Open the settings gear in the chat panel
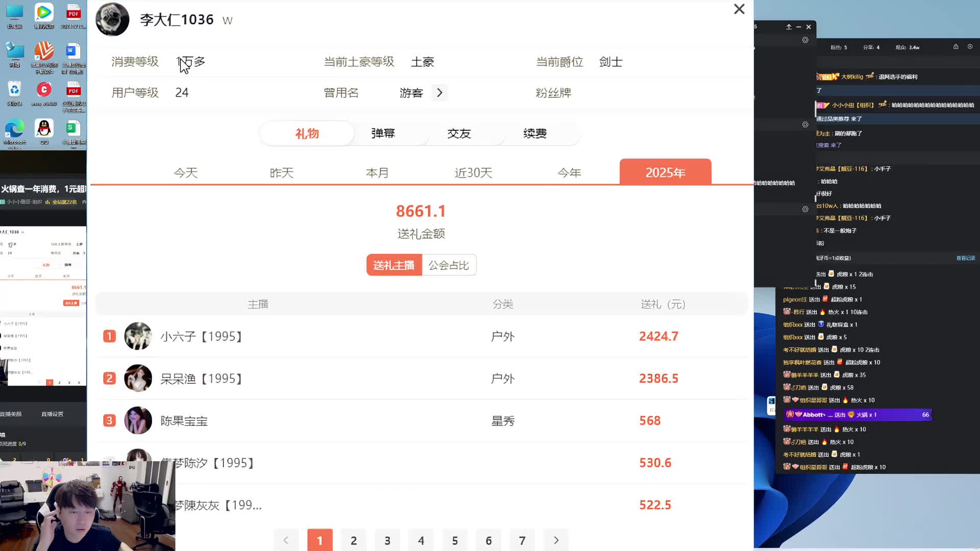 [805, 40]
